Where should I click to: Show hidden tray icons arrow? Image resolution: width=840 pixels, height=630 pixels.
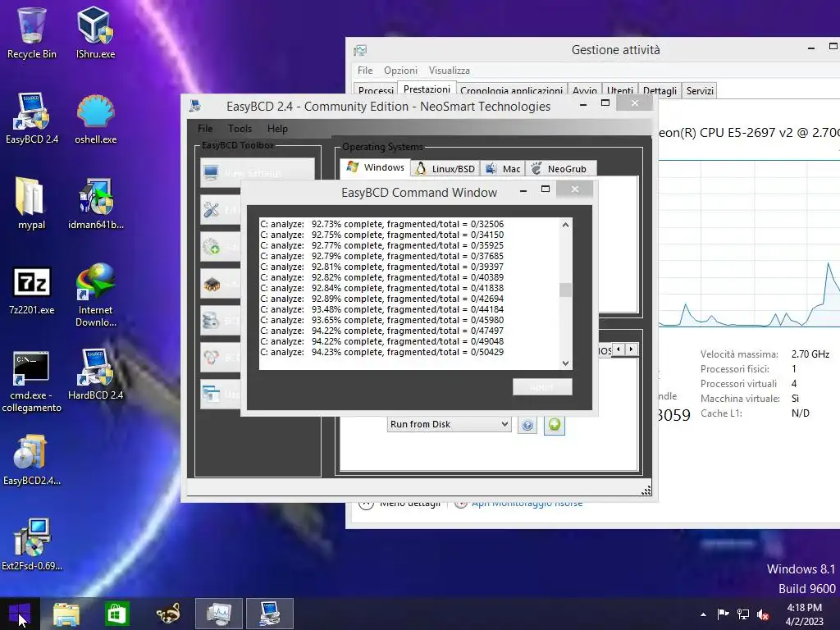[x=703, y=614]
